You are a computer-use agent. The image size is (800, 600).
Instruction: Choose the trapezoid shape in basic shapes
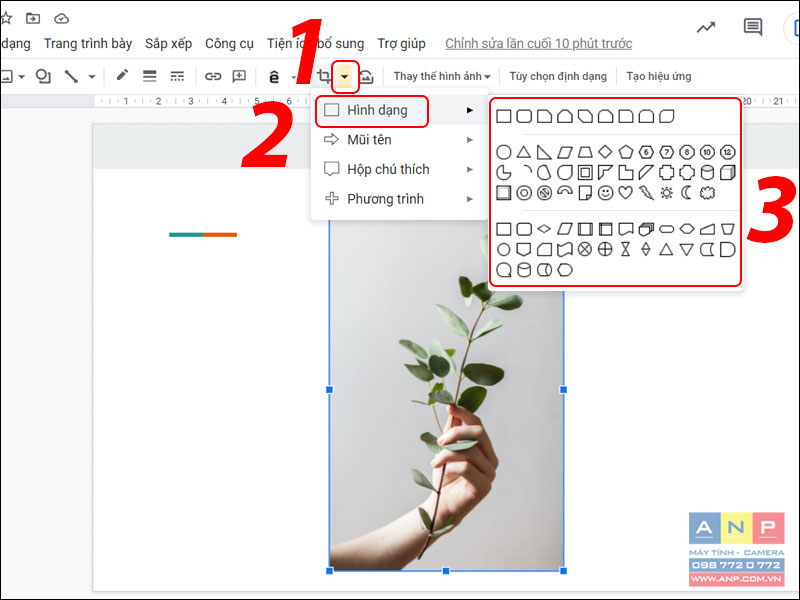tap(585, 152)
